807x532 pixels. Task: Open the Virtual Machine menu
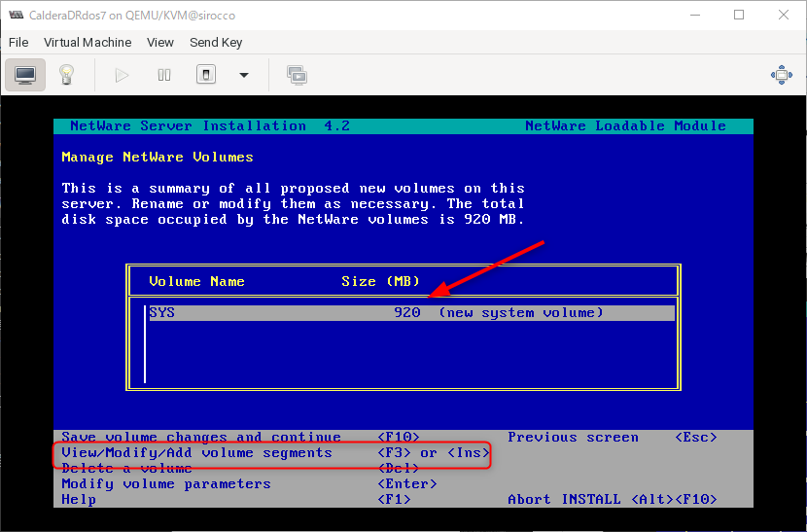pos(88,42)
